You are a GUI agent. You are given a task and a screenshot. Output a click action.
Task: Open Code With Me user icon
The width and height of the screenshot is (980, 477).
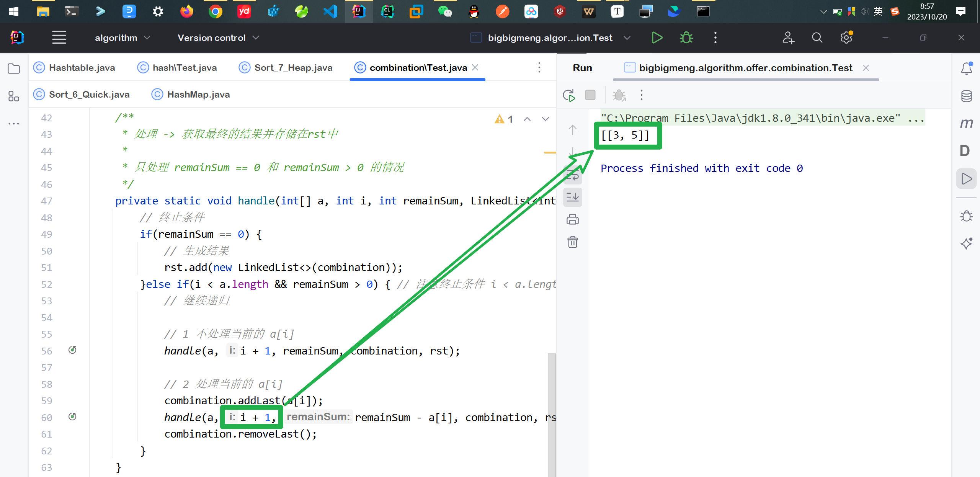coord(788,38)
